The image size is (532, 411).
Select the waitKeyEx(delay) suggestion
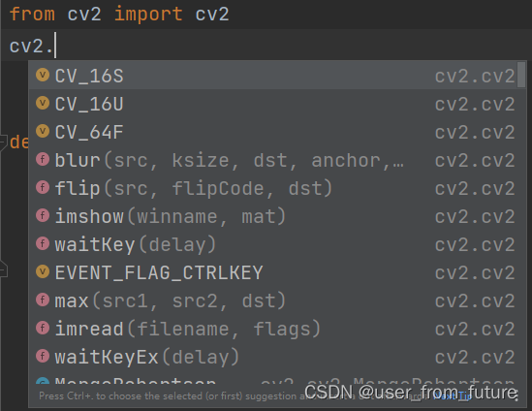click(x=273, y=357)
